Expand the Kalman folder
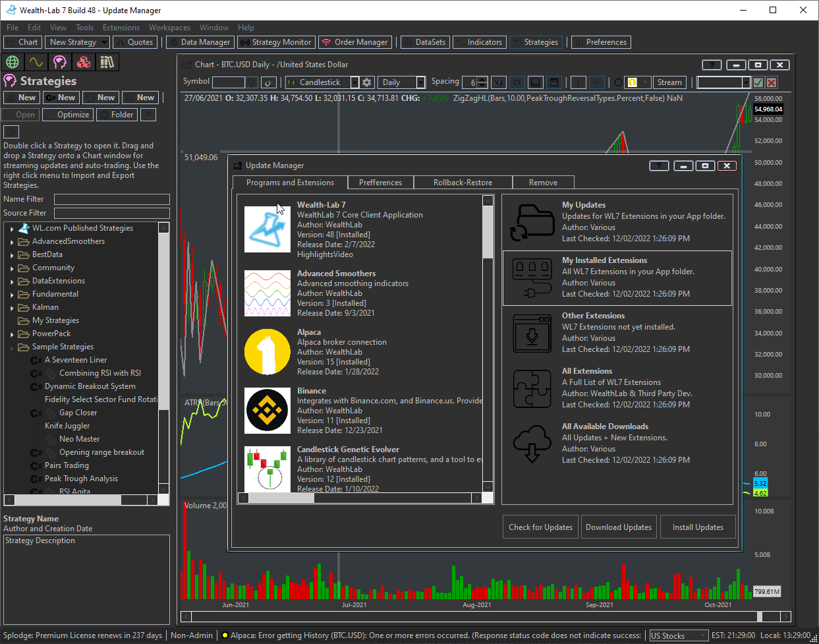819x644 pixels. [12, 308]
